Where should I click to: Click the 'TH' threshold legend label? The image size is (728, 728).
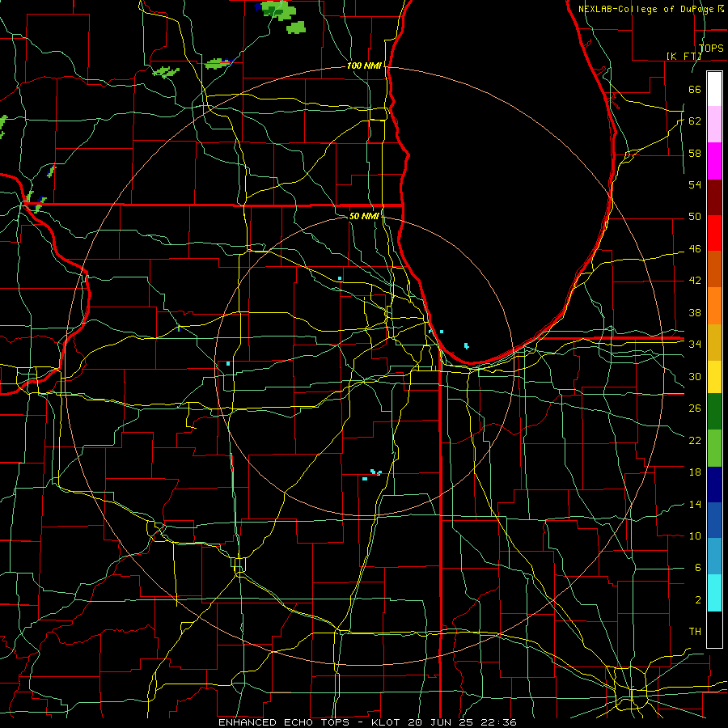[x=695, y=632]
